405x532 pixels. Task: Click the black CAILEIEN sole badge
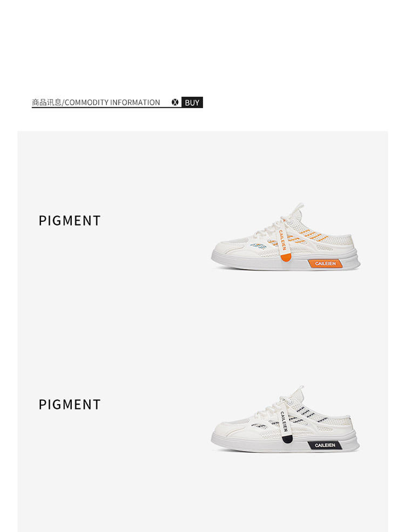[325, 445]
